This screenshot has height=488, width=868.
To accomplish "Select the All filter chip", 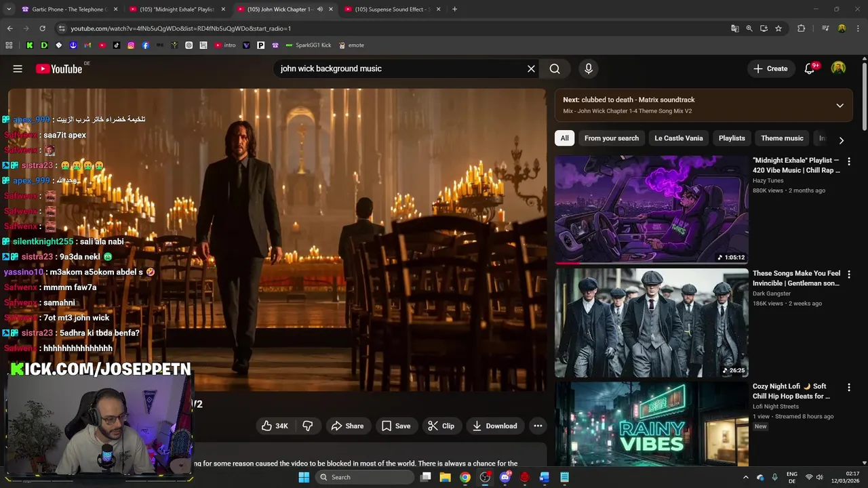I will pos(564,138).
